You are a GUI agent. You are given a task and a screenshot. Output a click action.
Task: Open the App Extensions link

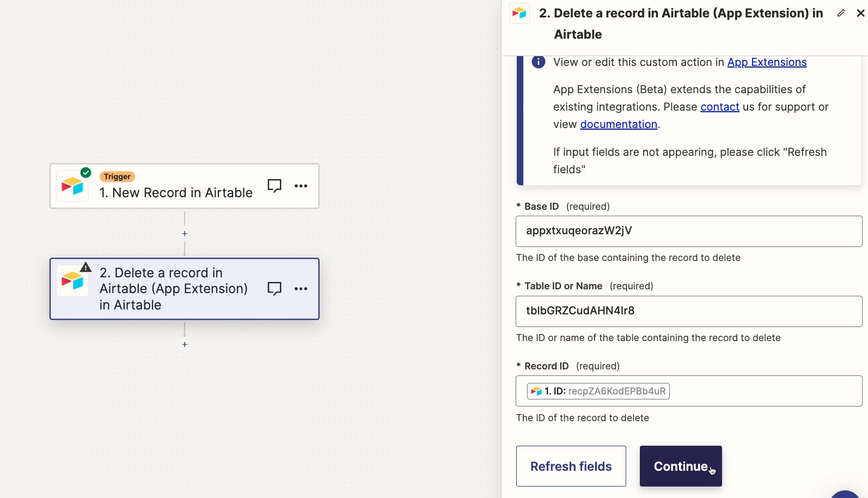click(767, 62)
